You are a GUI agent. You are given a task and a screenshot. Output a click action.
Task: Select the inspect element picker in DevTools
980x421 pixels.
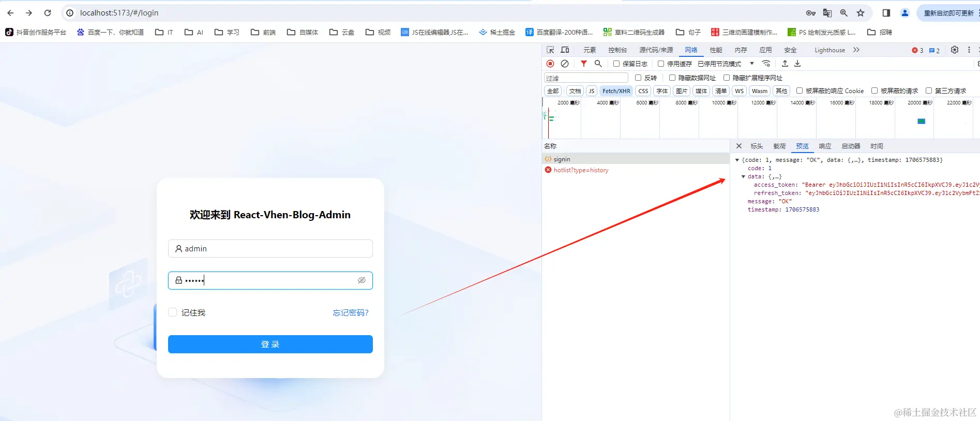point(550,50)
